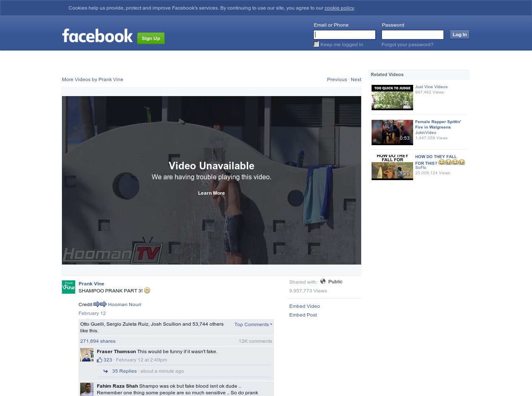Click the Log In button
532x396 pixels.
pos(460,35)
